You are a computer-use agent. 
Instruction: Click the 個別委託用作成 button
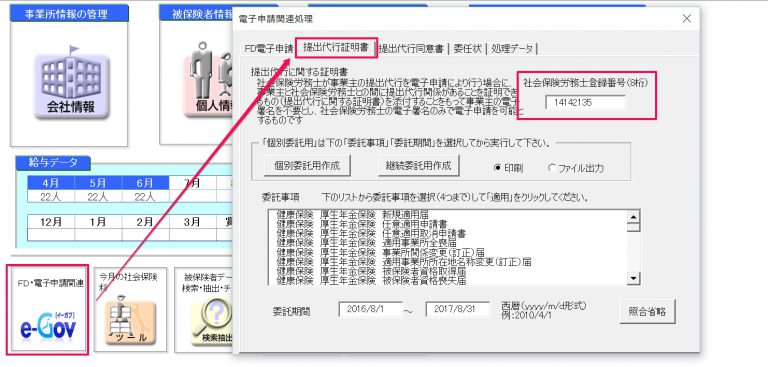coord(308,165)
